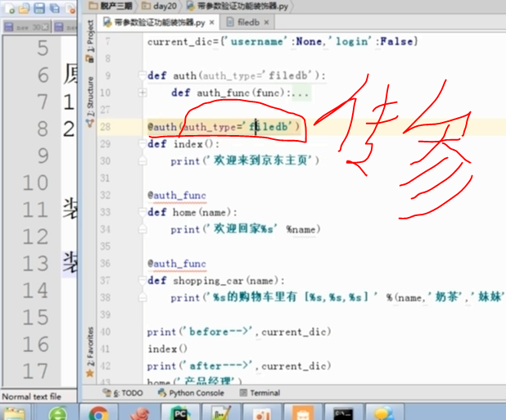Click the folded '...' placeholder on line 10
Viewport: 506px width, 420px height.
(x=301, y=93)
